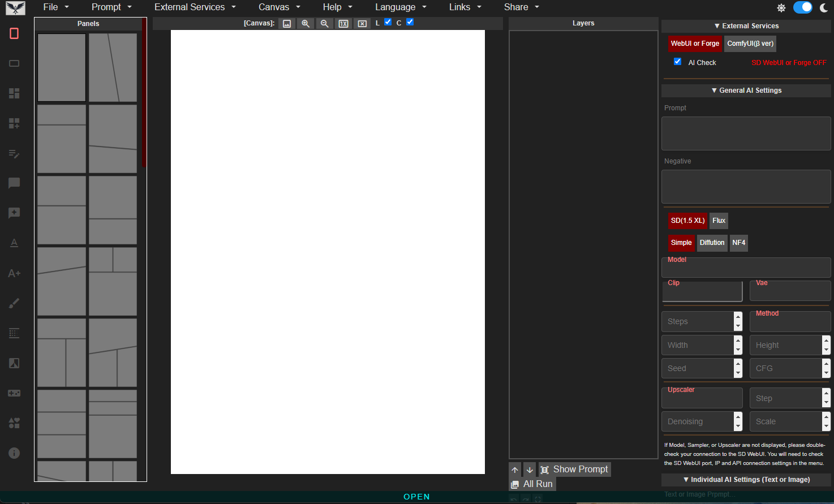
Task: Click the game controller icon
Action: pyautogui.click(x=14, y=393)
